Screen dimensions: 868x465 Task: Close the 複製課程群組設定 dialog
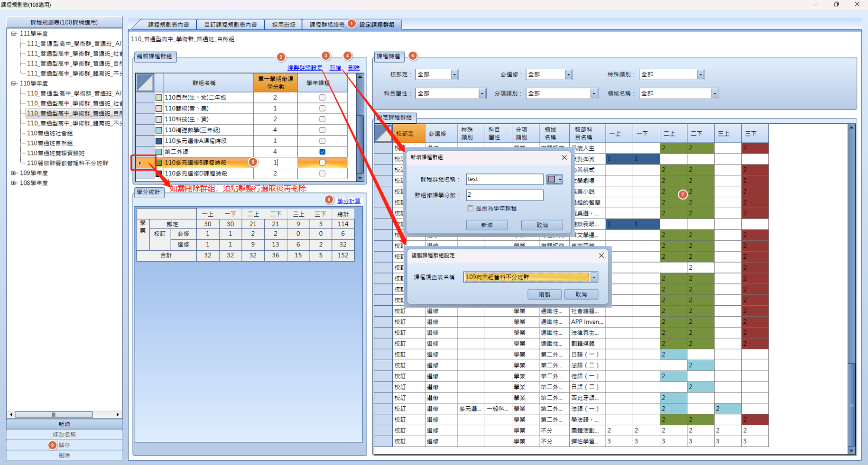pos(601,255)
